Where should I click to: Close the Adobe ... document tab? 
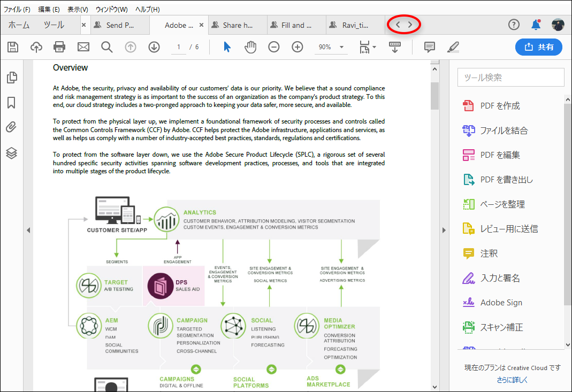point(201,25)
